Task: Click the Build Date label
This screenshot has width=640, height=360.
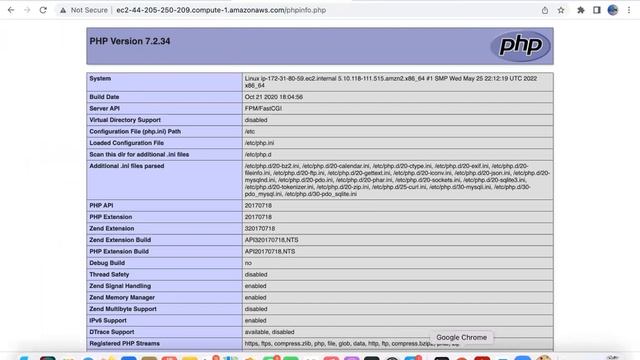Action: click(104, 97)
